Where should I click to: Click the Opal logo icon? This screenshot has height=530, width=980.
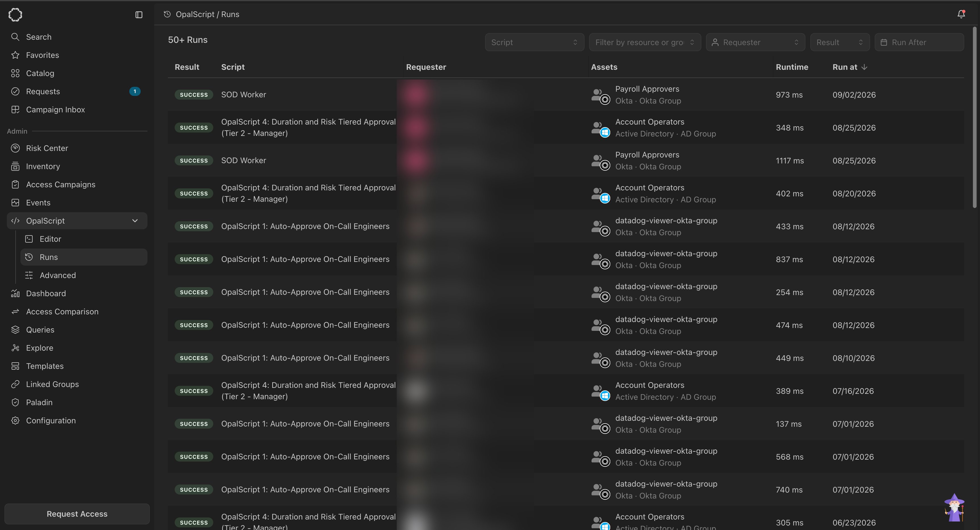15,14
